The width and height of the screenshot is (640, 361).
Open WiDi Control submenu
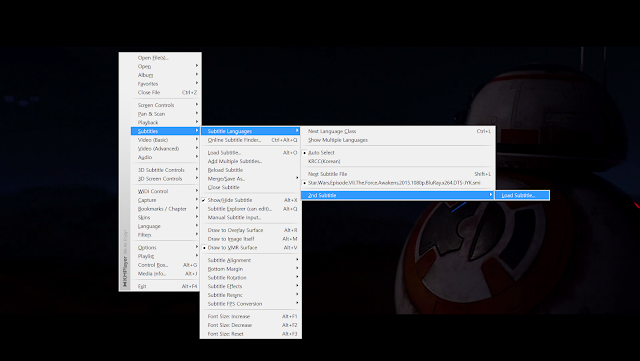(165, 191)
